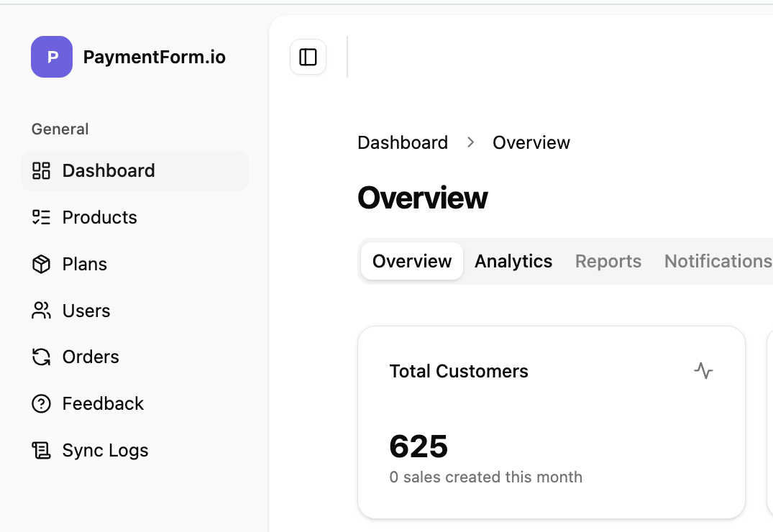Open the Dashboard sidebar item
The width and height of the screenshot is (773, 532).
[x=134, y=170]
